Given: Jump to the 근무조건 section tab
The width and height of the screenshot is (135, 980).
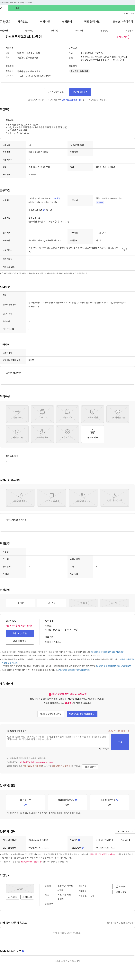Looking at the screenshot, I should point(29,31).
